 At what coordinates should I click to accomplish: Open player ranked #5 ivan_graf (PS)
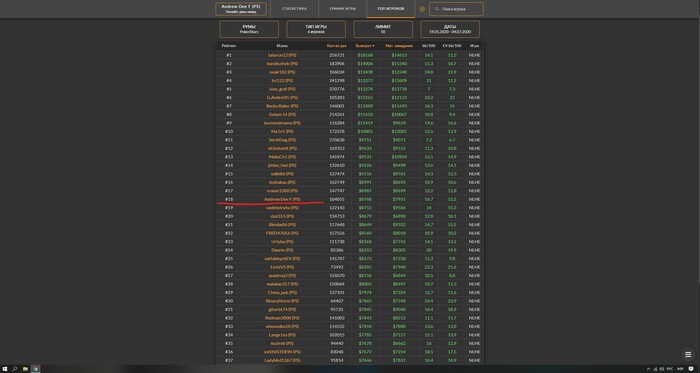[282, 89]
